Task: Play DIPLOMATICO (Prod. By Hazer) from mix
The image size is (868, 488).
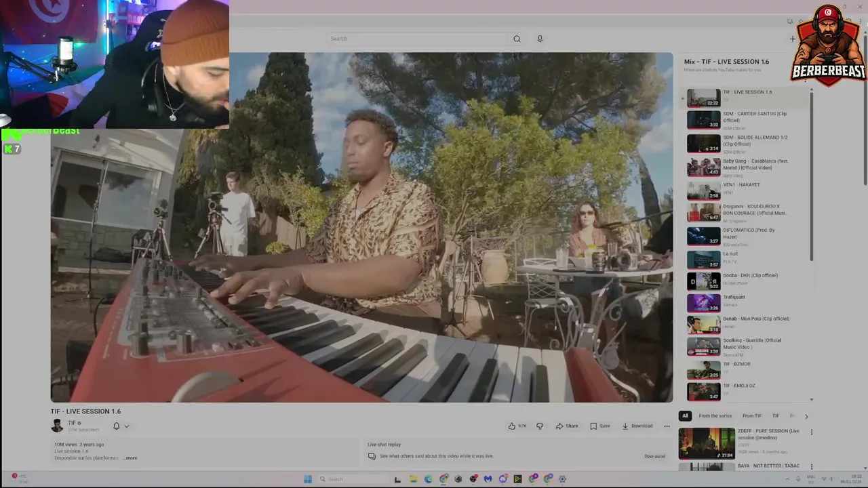Action: [x=746, y=236]
